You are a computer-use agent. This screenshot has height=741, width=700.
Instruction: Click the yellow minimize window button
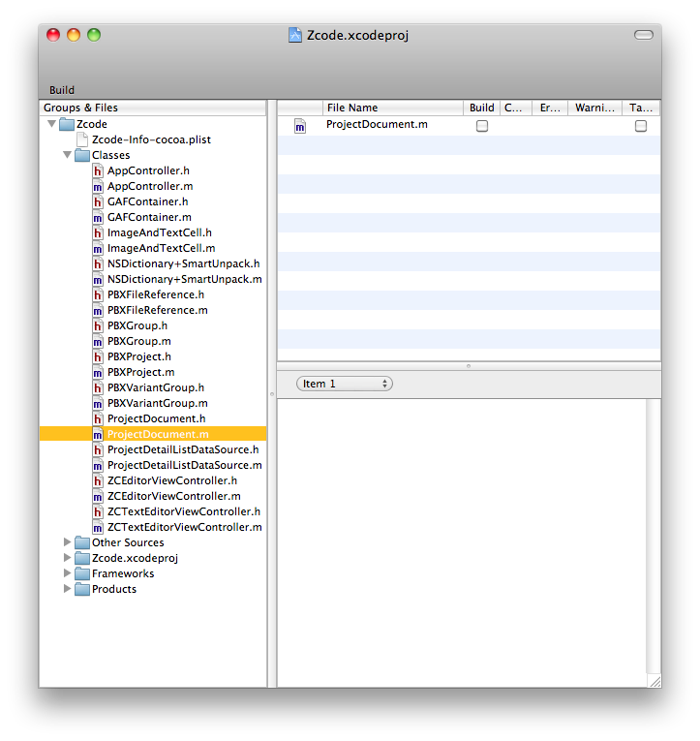click(x=74, y=35)
